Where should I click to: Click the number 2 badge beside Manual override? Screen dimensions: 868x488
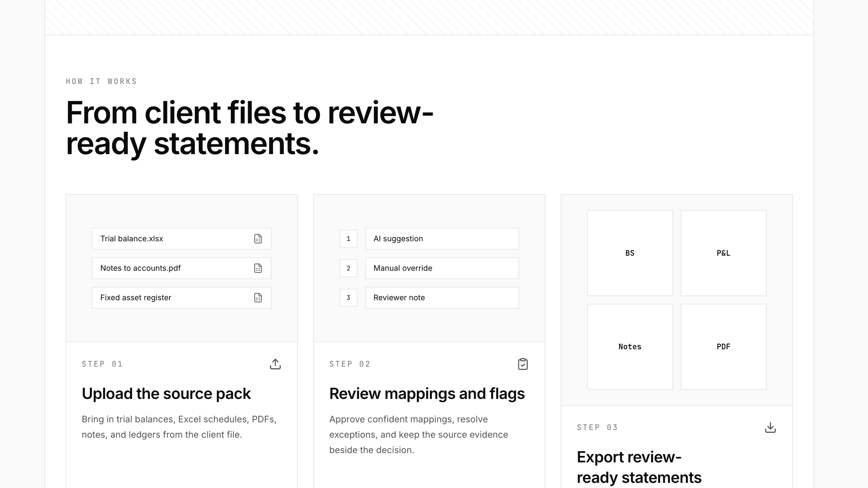pyautogui.click(x=349, y=268)
